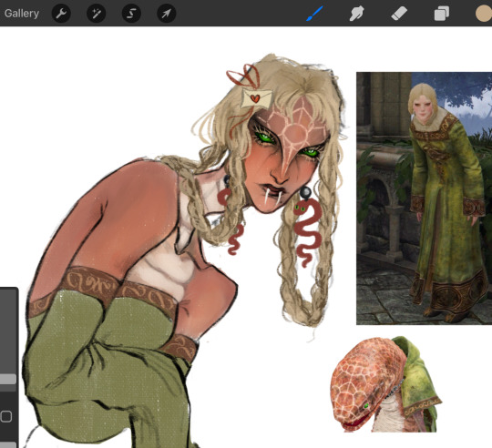The height and width of the screenshot is (448, 492).
Task: Select the Eraser tool
Action: coord(399,14)
